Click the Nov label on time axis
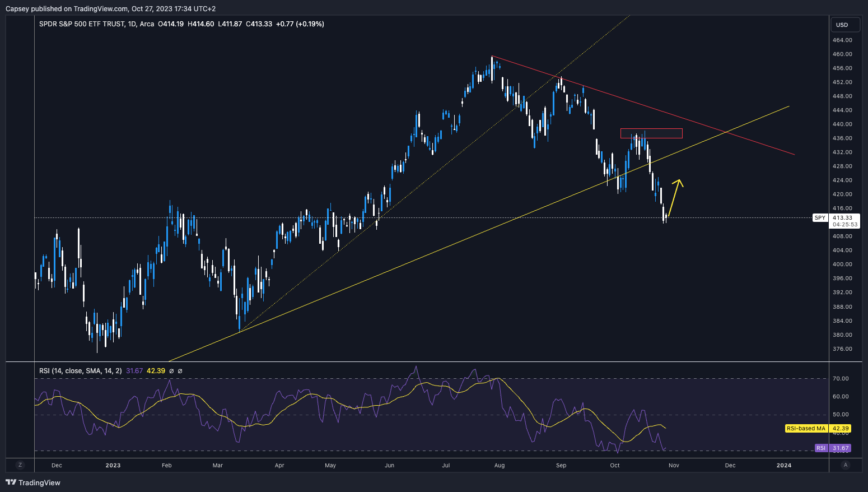868x492 pixels. click(x=674, y=465)
